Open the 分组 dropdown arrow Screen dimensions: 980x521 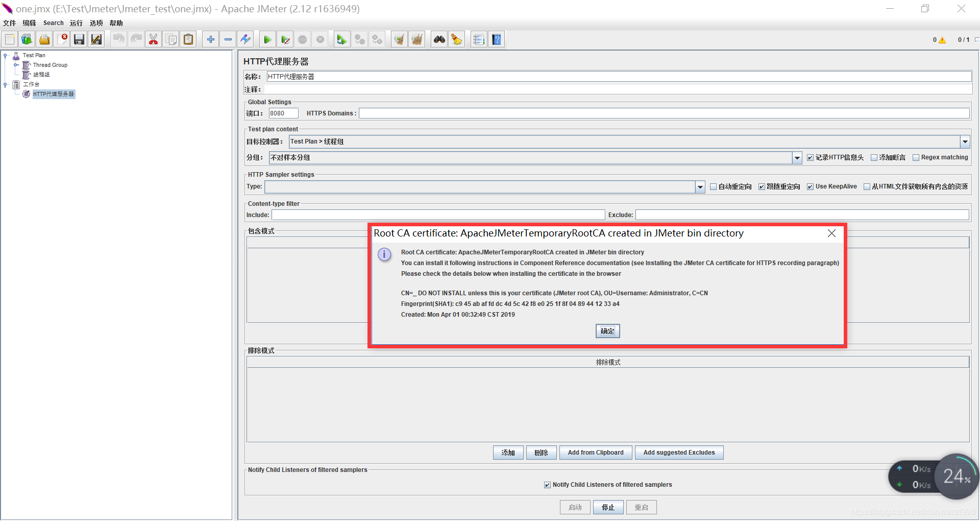pyautogui.click(x=797, y=158)
